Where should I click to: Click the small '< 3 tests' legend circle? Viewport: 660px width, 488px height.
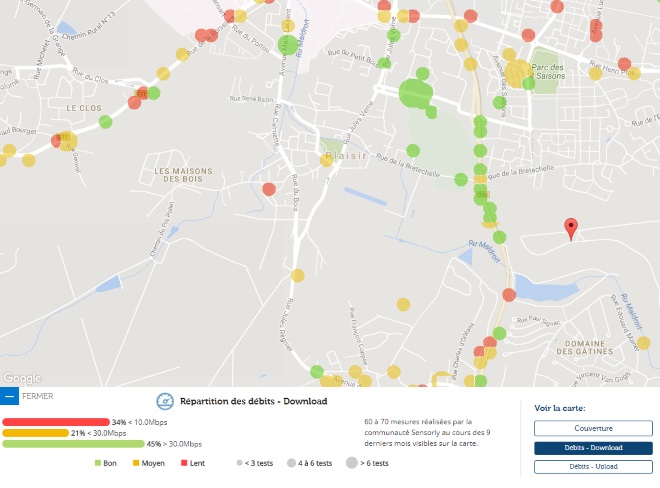point(240,463)
